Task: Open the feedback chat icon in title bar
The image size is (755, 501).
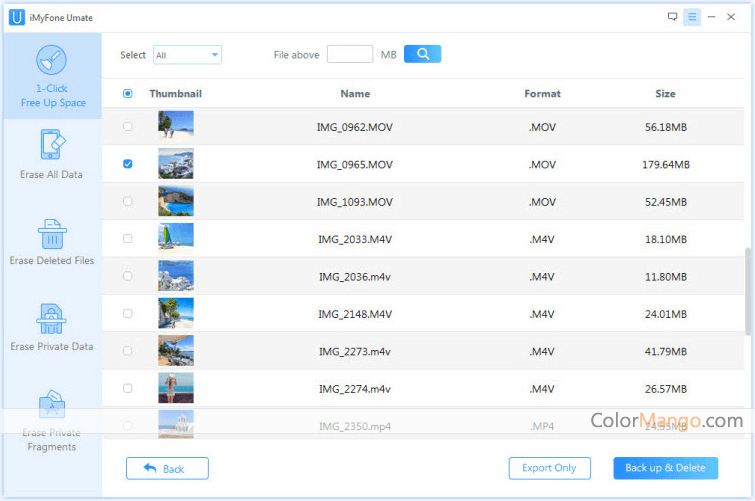Action: tap(671, 17)
